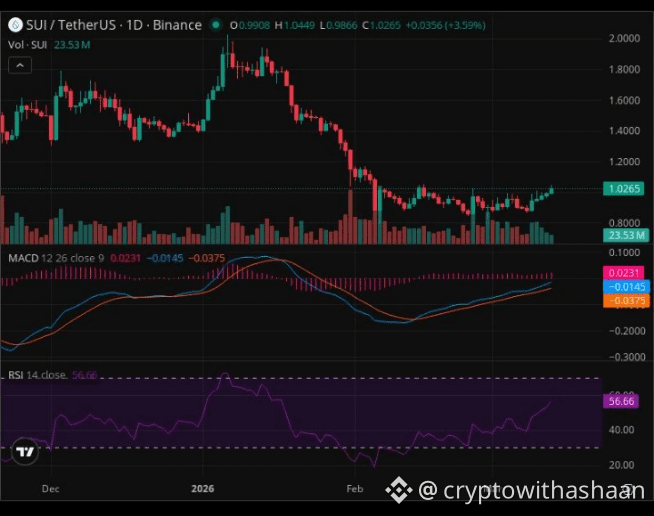Image resolution: width=654 pixels, height=516 pixels.
Task: Click the 1.4000 price scale label
Action: point(624,131)
